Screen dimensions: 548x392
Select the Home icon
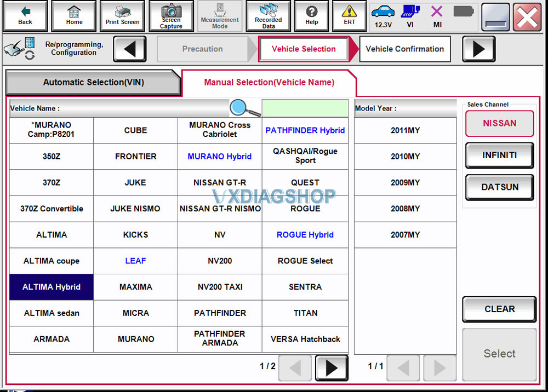[x=73, y=15]
